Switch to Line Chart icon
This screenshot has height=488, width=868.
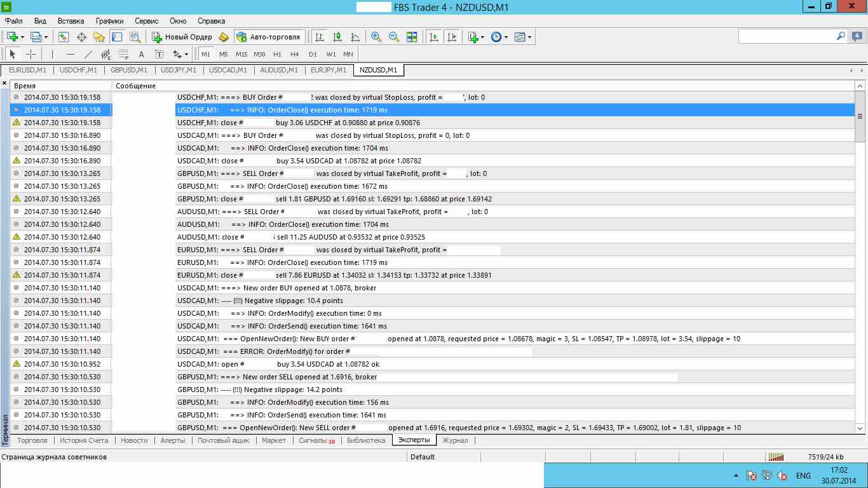(355, 37)
